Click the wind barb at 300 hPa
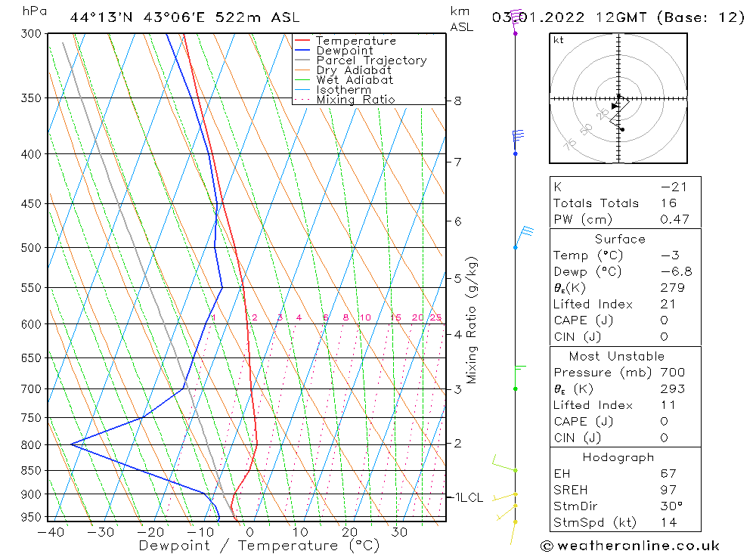The height and width of the screenshot is (554, 756). coord(516,22)
